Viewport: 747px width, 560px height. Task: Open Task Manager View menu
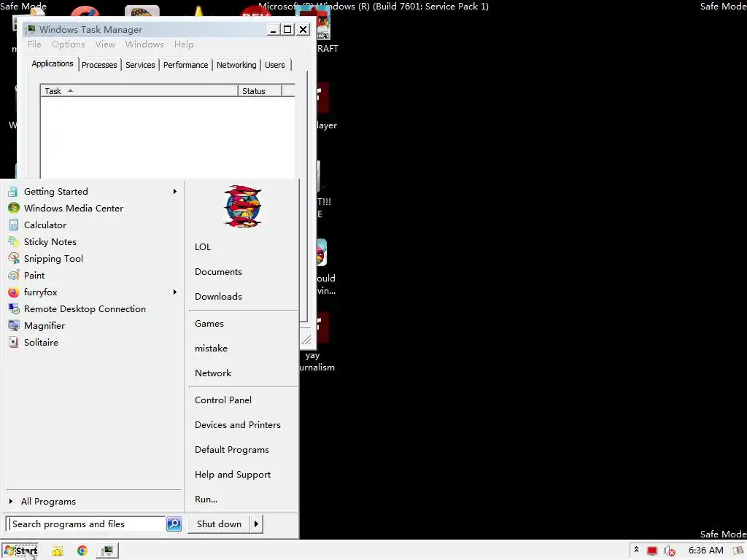pos(105,44)
